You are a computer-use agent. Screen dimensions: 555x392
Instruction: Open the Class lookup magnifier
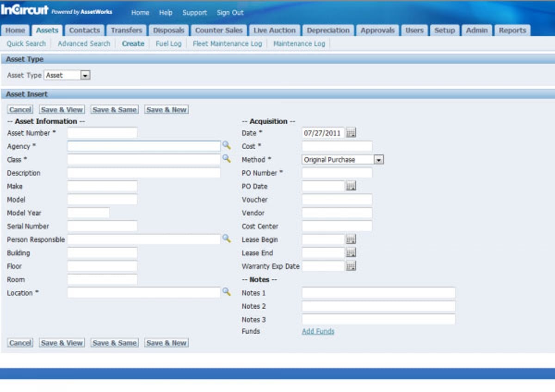click(x=226, y=159)
